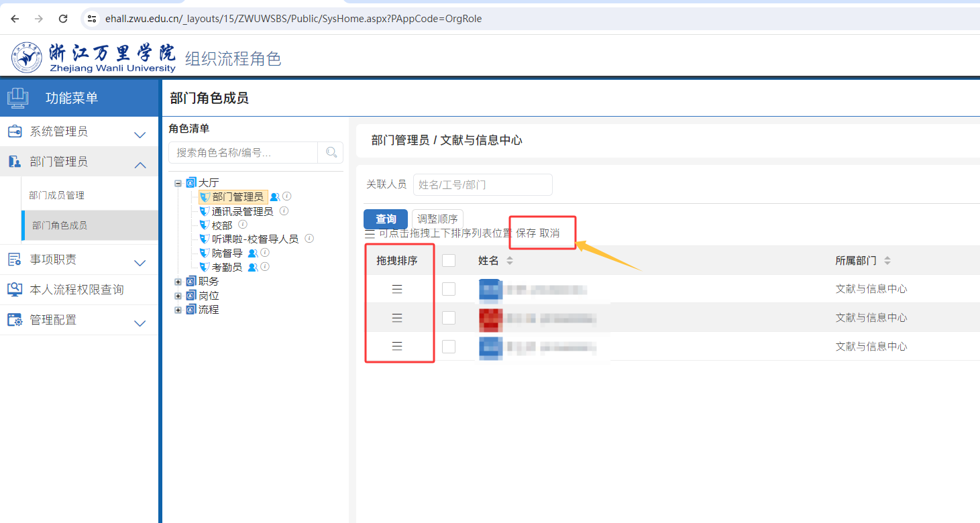Select 听课啦-校督导人员 role in tree
Screen dimensions: 980x523
point(255,239)
